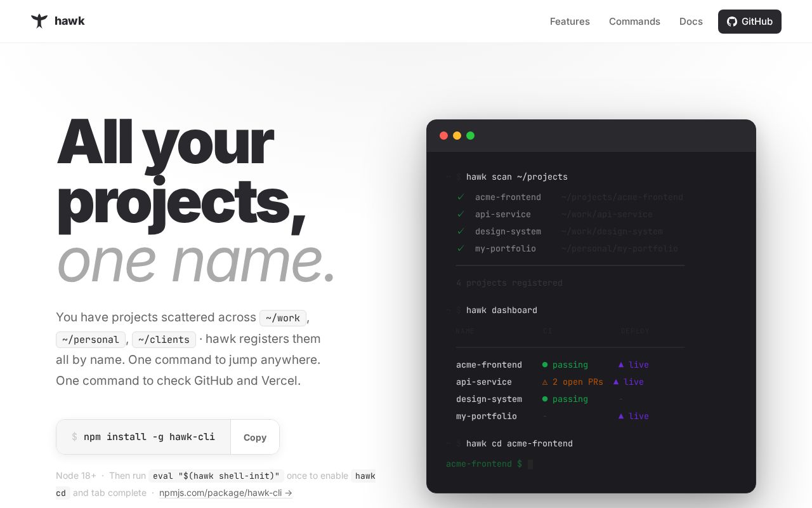
Task: Click the hawk bird logo icon
Action: [39, 21]
